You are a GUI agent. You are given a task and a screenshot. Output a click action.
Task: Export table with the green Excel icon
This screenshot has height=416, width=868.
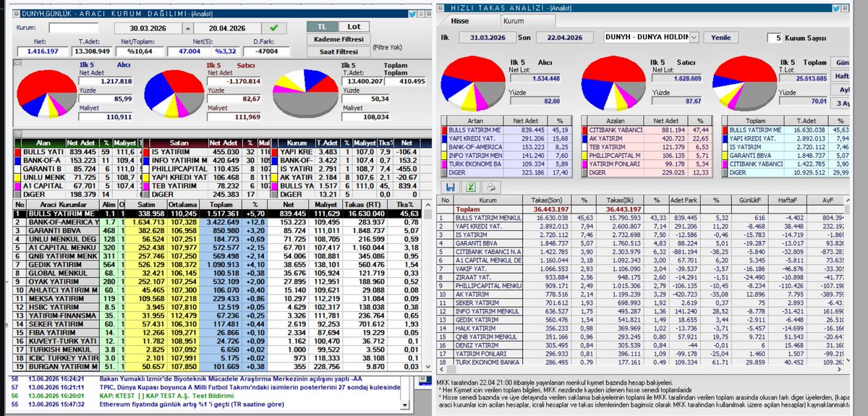(469, 187)
